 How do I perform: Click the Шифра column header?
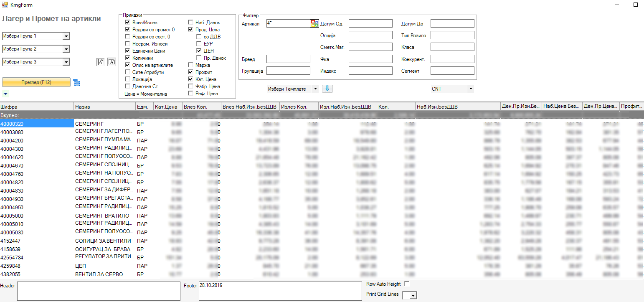37,107
